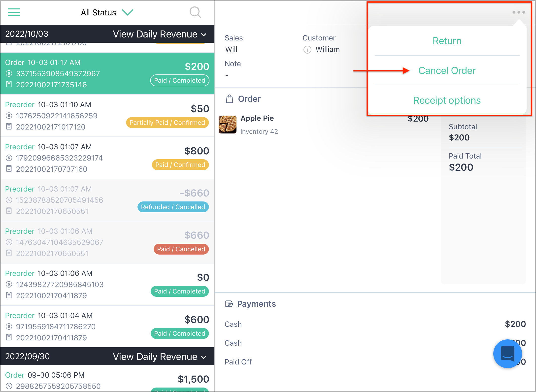The image size is (536, 392).
Task: Open the $600 Paid / Completed preorder
Action: pyautogui.click(x=107, y=327)
